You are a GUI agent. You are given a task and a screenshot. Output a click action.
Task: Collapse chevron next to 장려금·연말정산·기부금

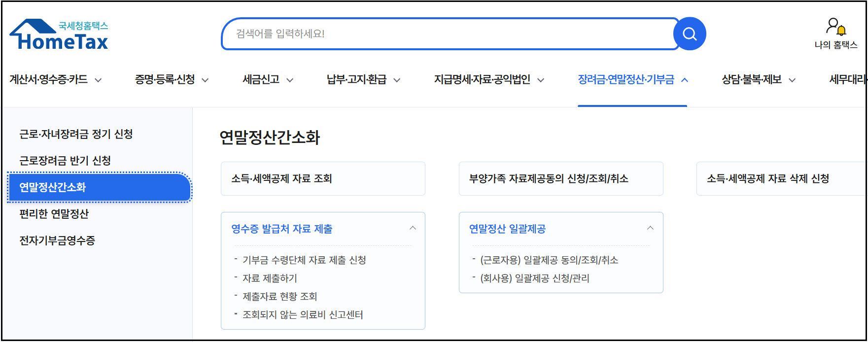click(685, 80)
